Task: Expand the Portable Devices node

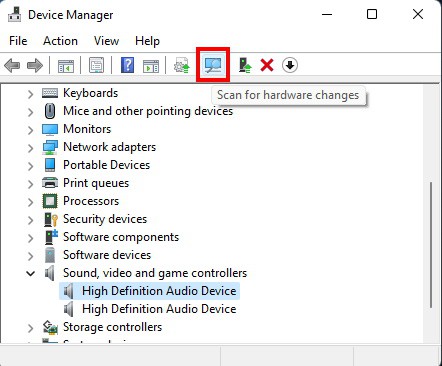Action: [30, 166]
